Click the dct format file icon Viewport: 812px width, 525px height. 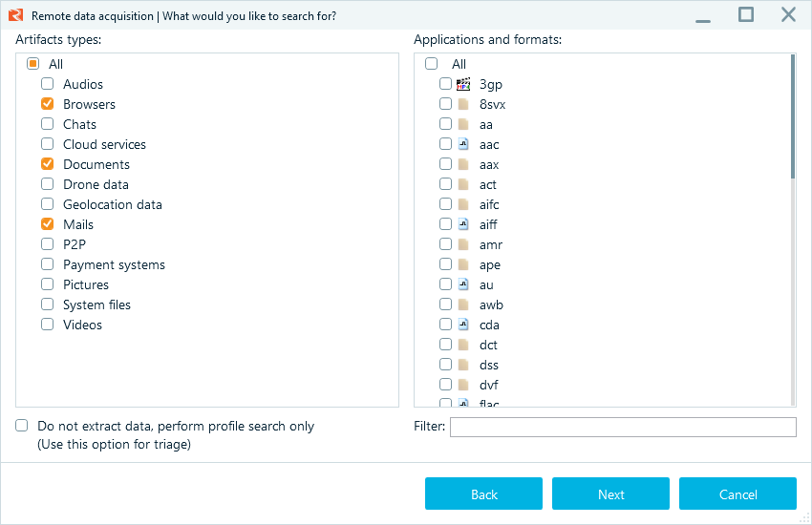(463, 345)
